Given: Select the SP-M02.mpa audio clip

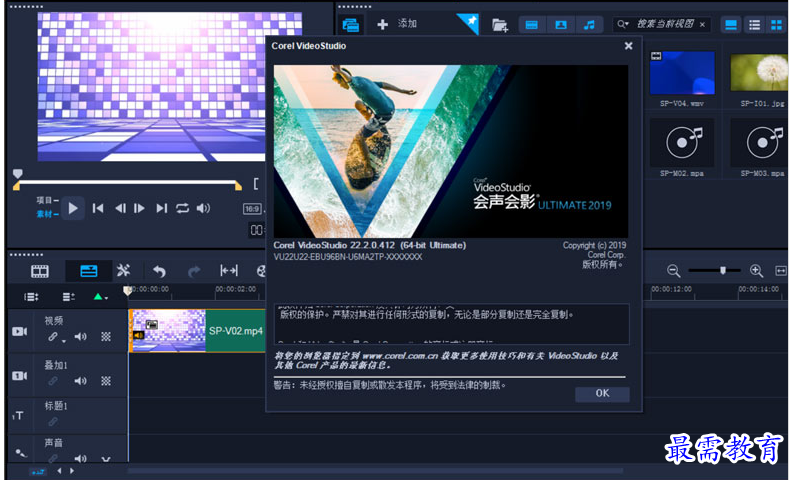Looking at the screenshot, I should pyautogui.click(x=682, y=142).
